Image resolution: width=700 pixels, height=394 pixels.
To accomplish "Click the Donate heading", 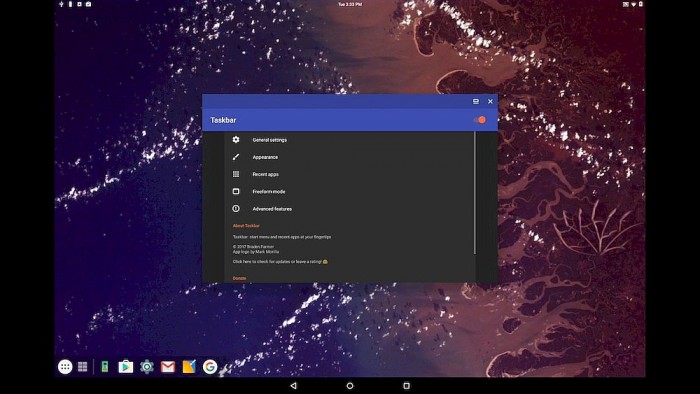I will [x=239, y=278].
